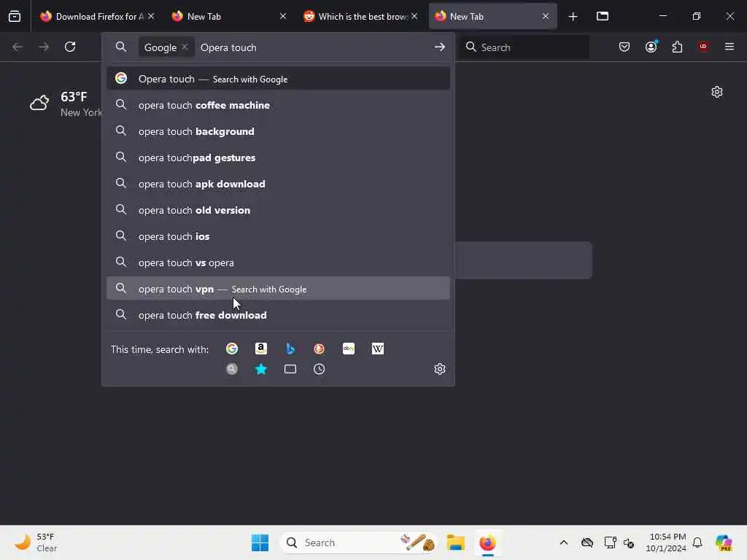Submit search with the go arrow

pos(439,47)
